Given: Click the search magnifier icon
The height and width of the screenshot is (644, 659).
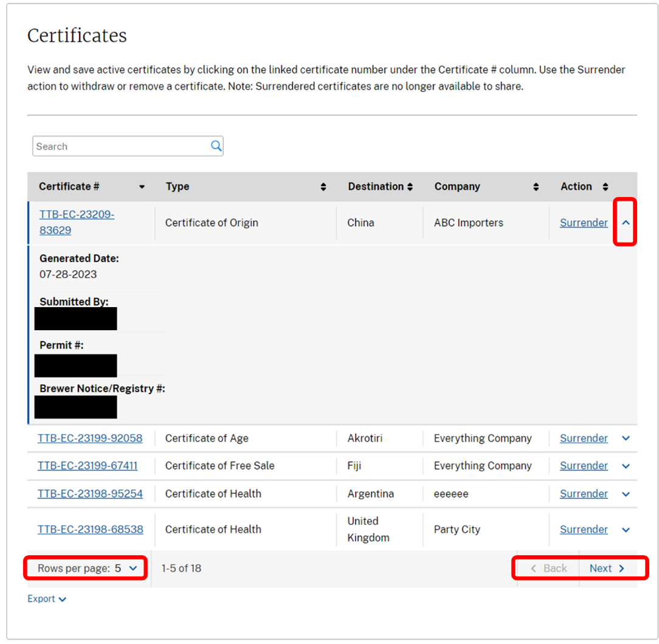Looking at the screenshot, I should click(x=216, y=146).
